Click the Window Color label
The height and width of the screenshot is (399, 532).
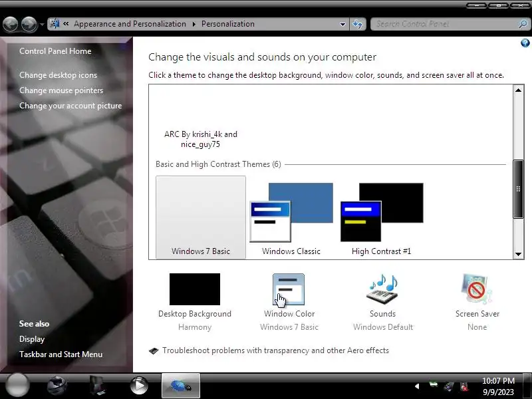pos(289,314)
